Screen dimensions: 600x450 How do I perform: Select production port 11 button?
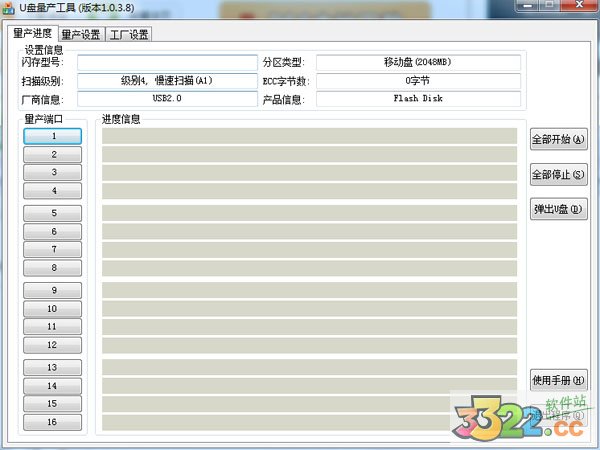pos(52,327)
